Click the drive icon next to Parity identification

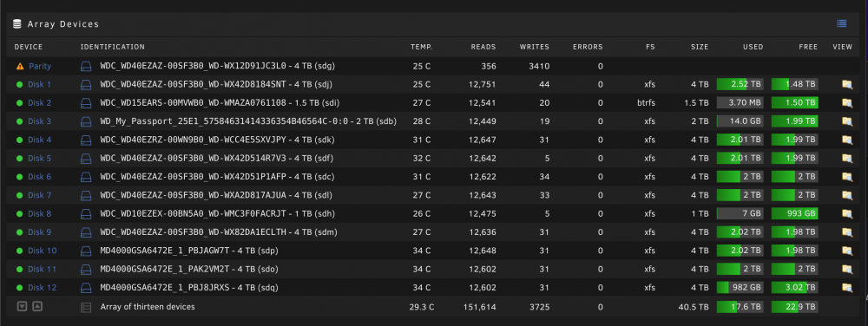(86, 66)
